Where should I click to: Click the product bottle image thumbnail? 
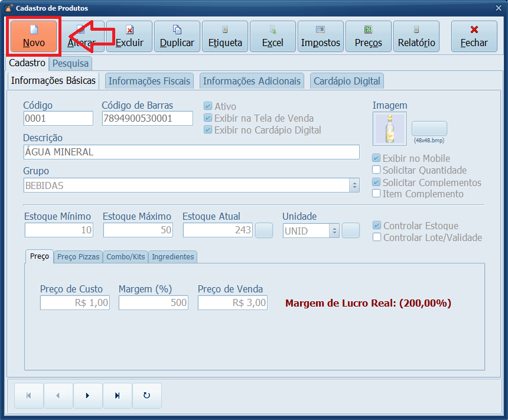[x=390, y=129]
